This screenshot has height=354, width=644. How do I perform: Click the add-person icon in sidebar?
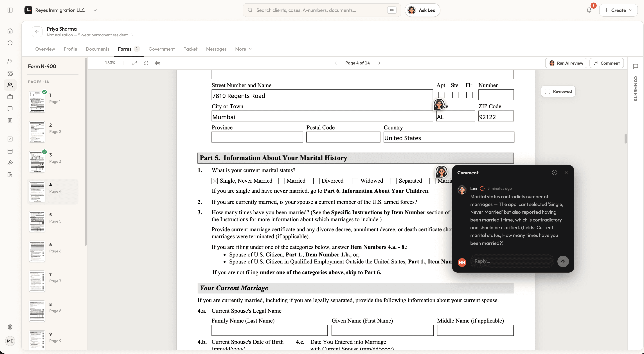(x=10, y=61)
